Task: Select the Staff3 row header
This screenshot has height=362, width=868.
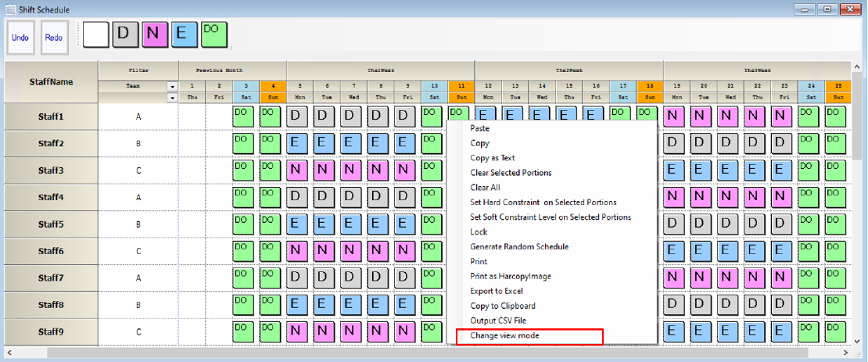Action: coord(52,170)
